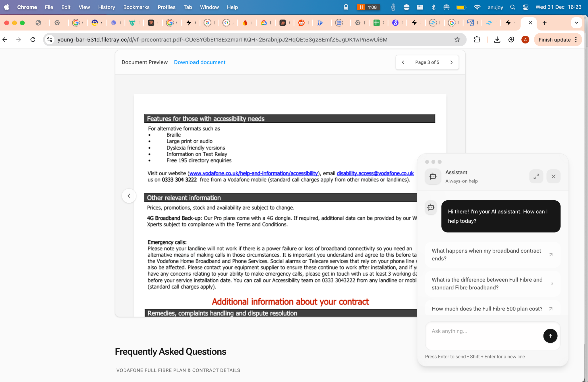
Task: Click the Ask anything input field
Action: pos(484,331)
